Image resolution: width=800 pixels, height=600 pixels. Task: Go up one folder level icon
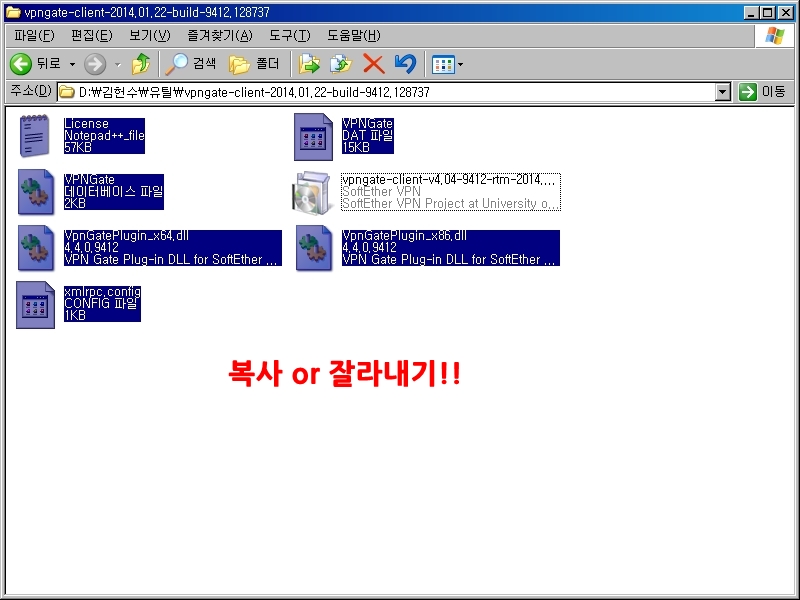(141, 64)
